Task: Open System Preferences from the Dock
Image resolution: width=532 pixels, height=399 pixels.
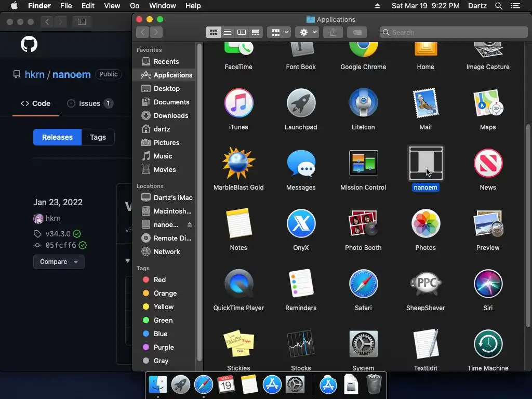Action: coord(295,385)
